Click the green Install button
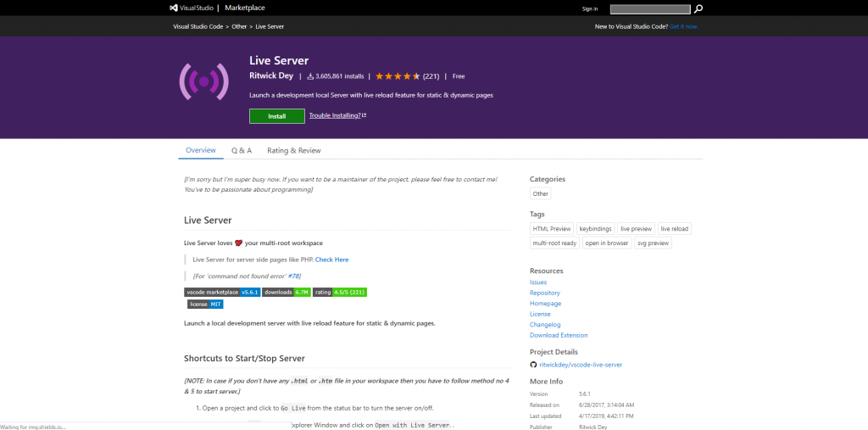The image size is (868, 430). [277, 116]
